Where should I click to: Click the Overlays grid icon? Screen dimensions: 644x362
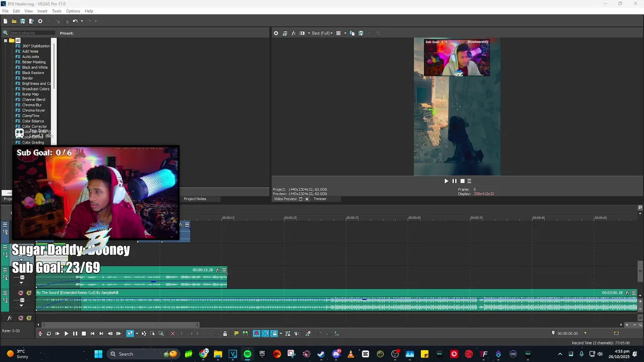(x=338, y=33)
